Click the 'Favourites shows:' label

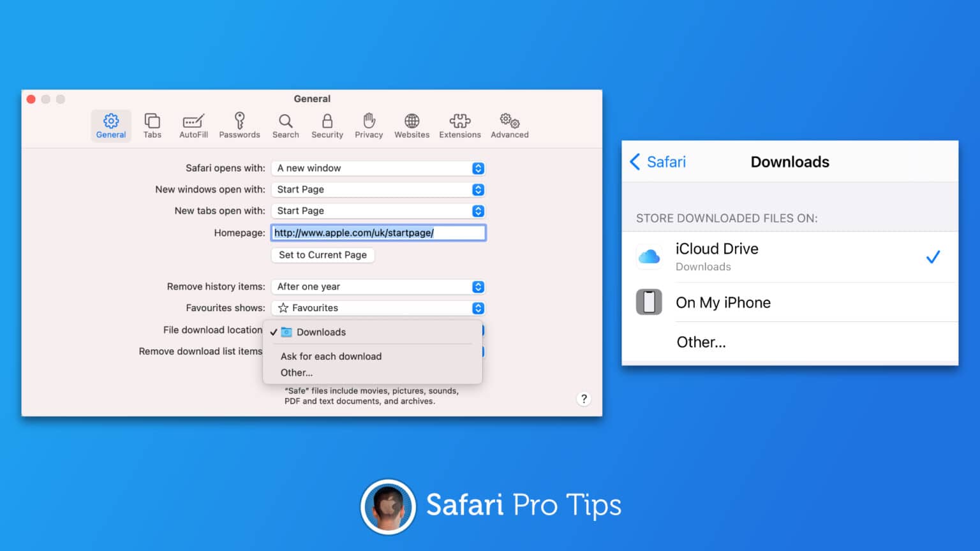click(x=226, y=308)
